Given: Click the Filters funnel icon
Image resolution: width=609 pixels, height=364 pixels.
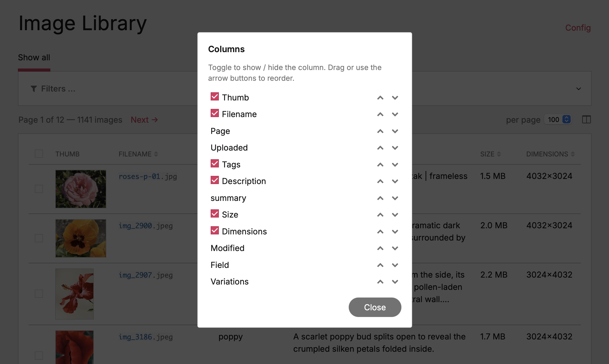Looking at the screenshot, I should (33, 89).
